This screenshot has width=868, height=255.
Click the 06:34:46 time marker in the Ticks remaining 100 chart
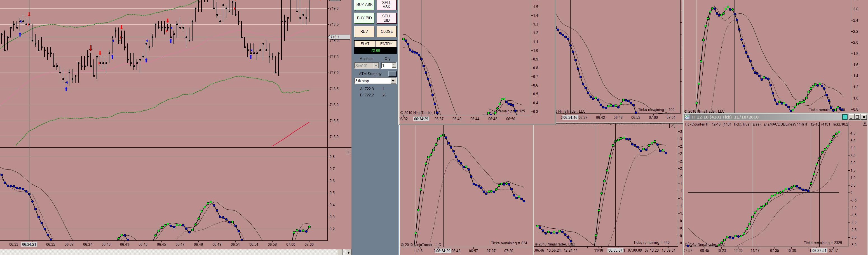pos(570,117)
